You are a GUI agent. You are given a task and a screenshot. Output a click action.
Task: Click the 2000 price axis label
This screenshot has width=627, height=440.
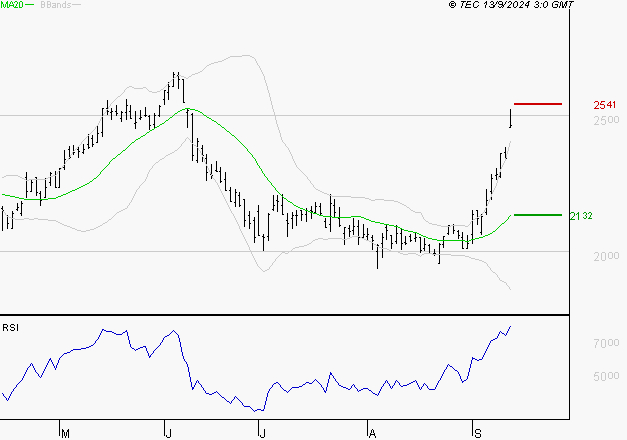coord(606,256)
